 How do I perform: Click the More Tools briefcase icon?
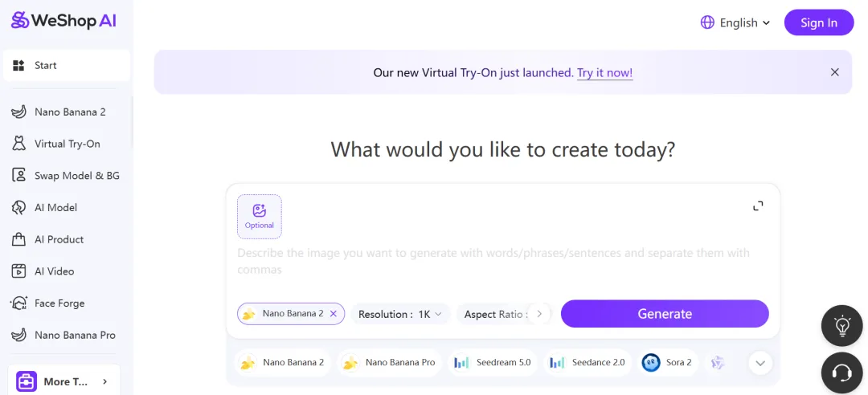tap(26, 381)
